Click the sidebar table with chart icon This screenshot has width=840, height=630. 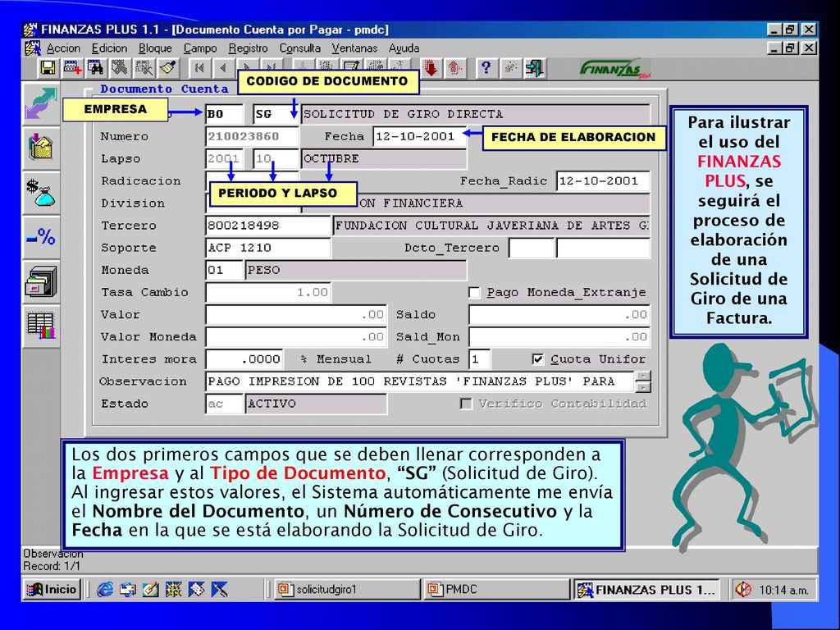(41, 325)
